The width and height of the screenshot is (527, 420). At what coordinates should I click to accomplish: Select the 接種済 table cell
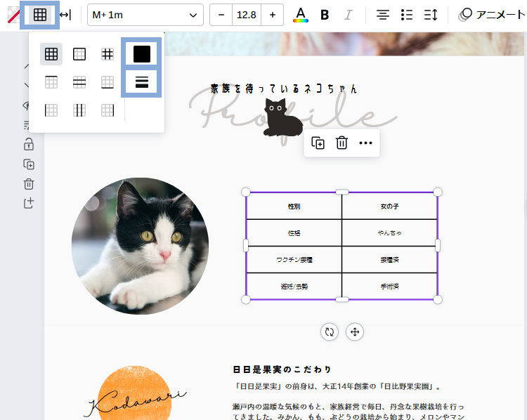(389, 259)
